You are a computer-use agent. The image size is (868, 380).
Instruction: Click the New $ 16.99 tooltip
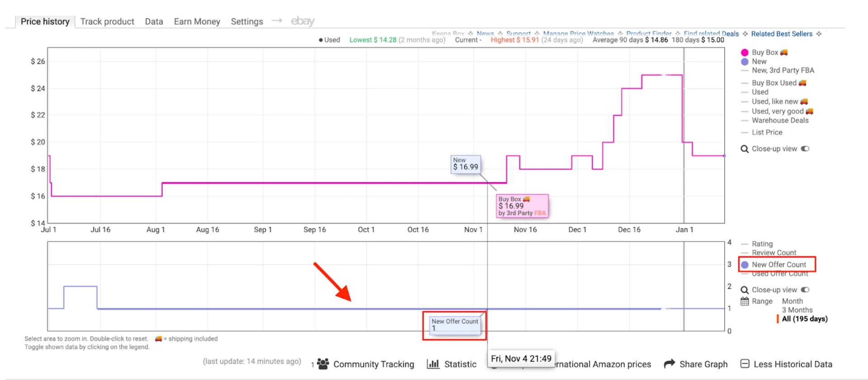tap(466, 164)
